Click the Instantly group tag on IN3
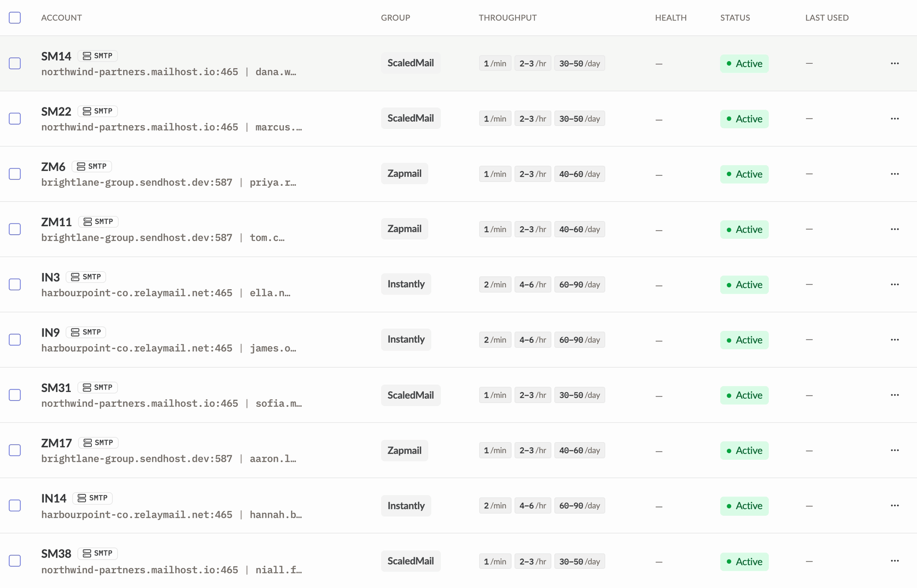Viewport: 917px width, 588px height. tap(406, 284)
